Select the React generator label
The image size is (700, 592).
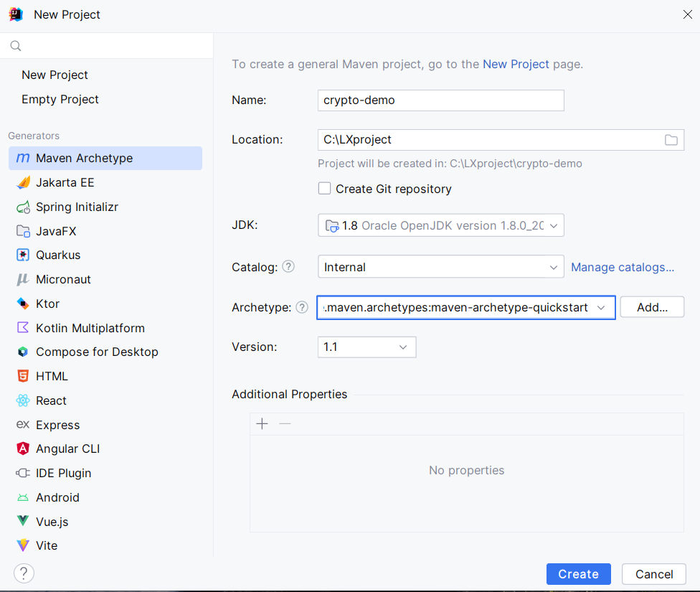pos(51,401)
